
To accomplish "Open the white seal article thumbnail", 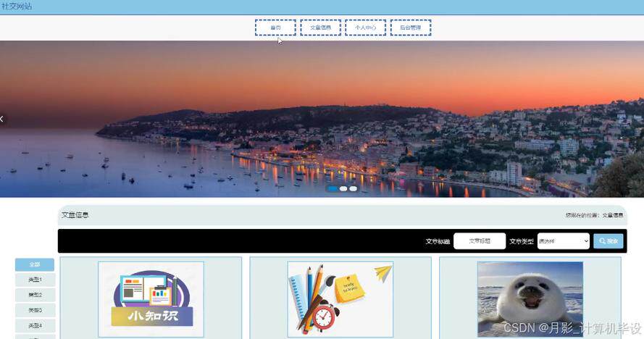I will click(x=530, y=299).
